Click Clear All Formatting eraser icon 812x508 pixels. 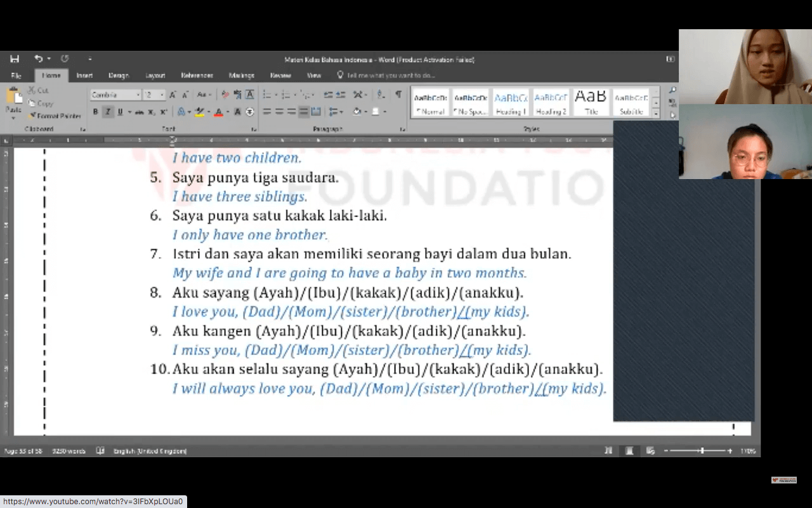point(225,95)
